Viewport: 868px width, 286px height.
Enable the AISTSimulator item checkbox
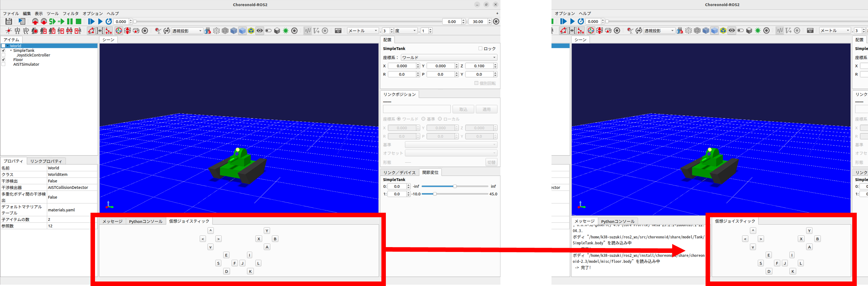tap(3, 64)
